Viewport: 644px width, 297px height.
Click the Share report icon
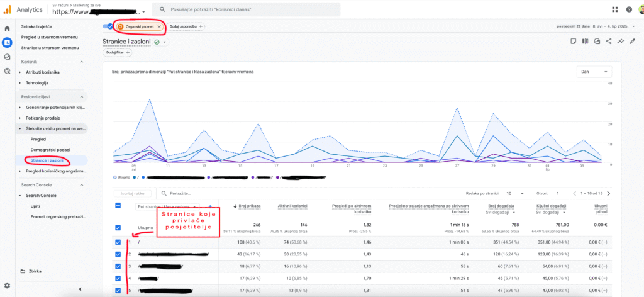pos(608,42)
